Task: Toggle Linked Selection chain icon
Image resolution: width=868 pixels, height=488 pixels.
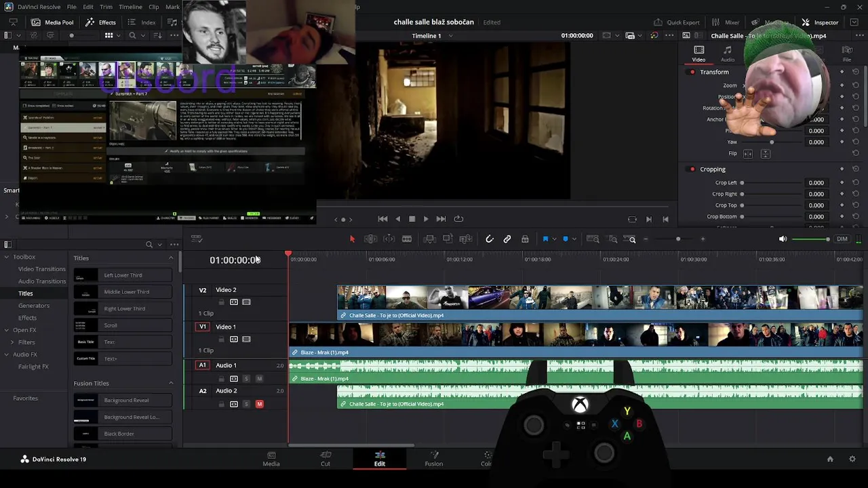Action: coord(507,239)
